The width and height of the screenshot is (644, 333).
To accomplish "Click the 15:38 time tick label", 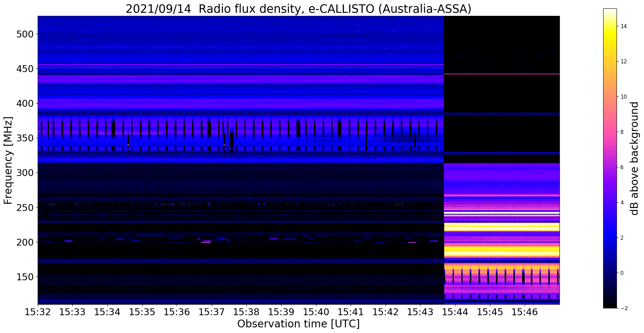I will 247,312.
